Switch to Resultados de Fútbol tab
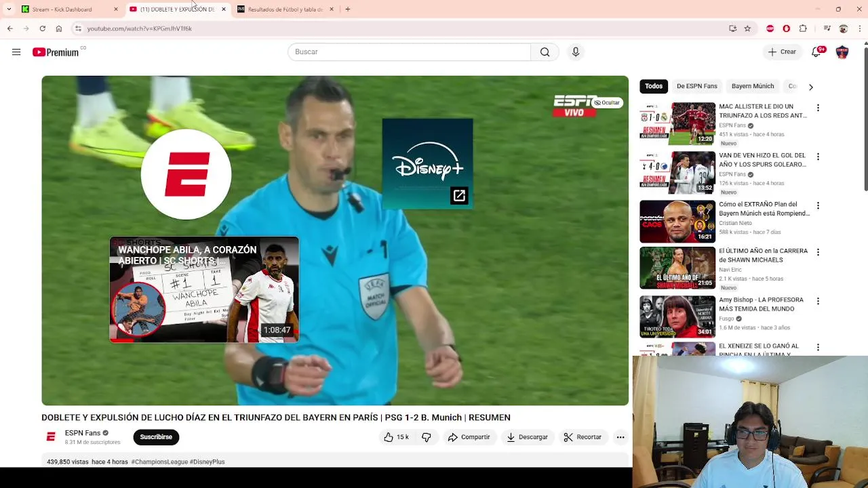The height and width of the screenshot is (488, 868). [285, 9]
